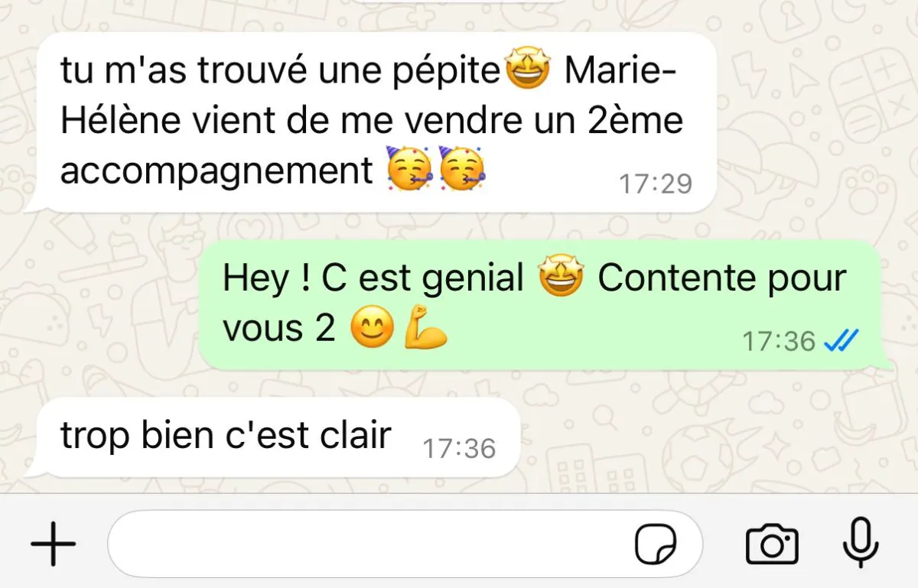Open the sticker picker icon
Viewport: 918px width, 588px height.
click(656, 546)
